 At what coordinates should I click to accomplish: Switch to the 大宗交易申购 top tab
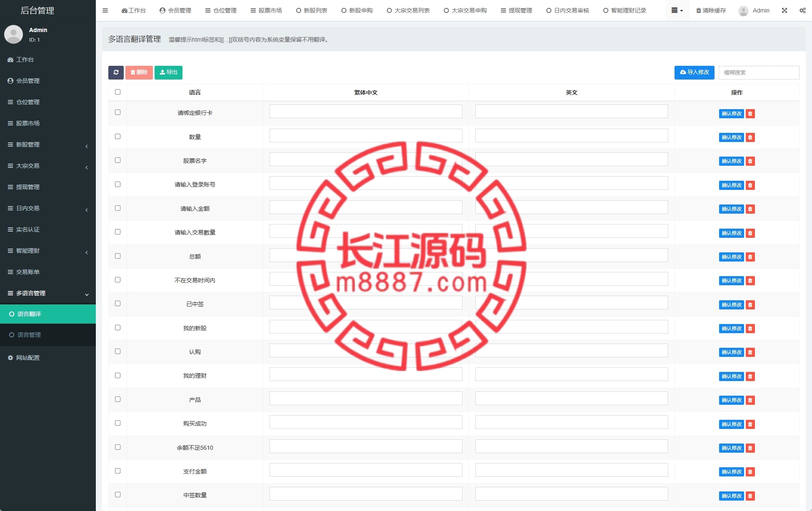465,10
